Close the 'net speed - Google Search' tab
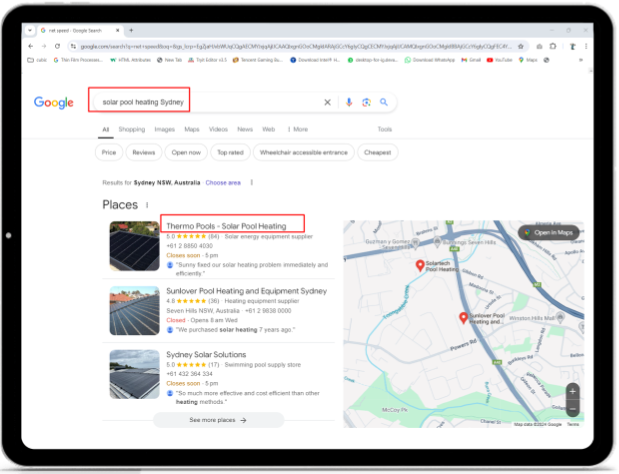Screen dimensions: 619x474 point(117,30)
